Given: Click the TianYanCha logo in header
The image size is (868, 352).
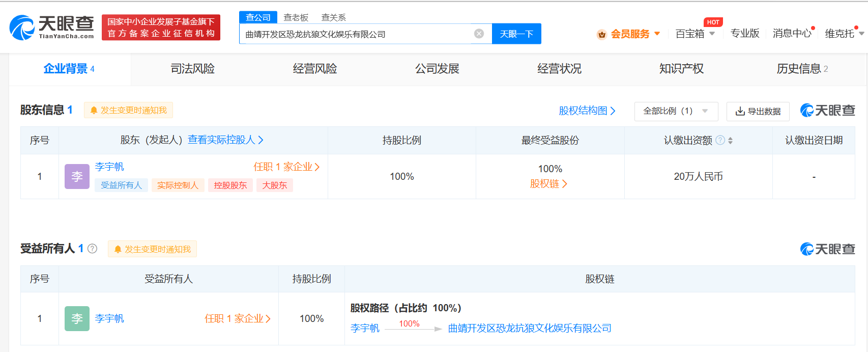Looking at the screenshot, I should (52, 28).
